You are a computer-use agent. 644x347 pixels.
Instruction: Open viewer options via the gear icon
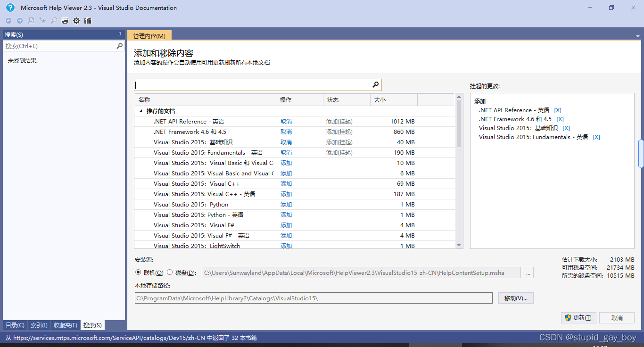tap(76, 21)
